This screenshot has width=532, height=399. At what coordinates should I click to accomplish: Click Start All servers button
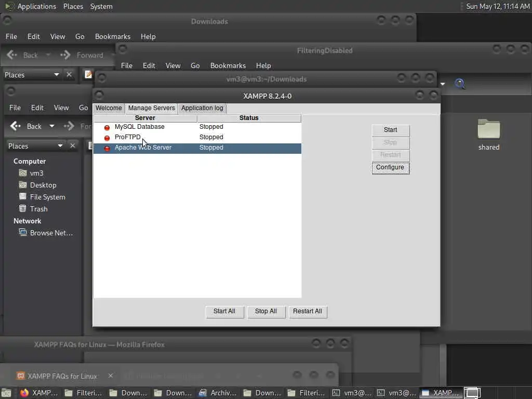click(x=224, y=312)
